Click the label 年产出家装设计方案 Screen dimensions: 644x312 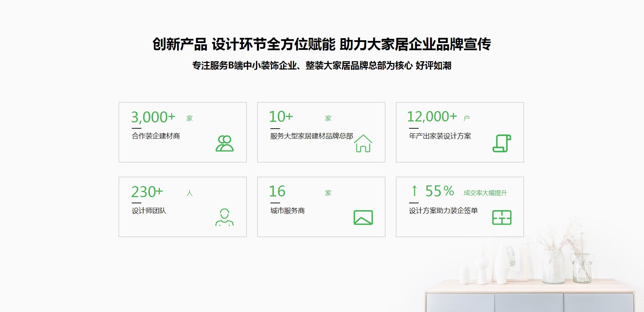tap(440, 136)
